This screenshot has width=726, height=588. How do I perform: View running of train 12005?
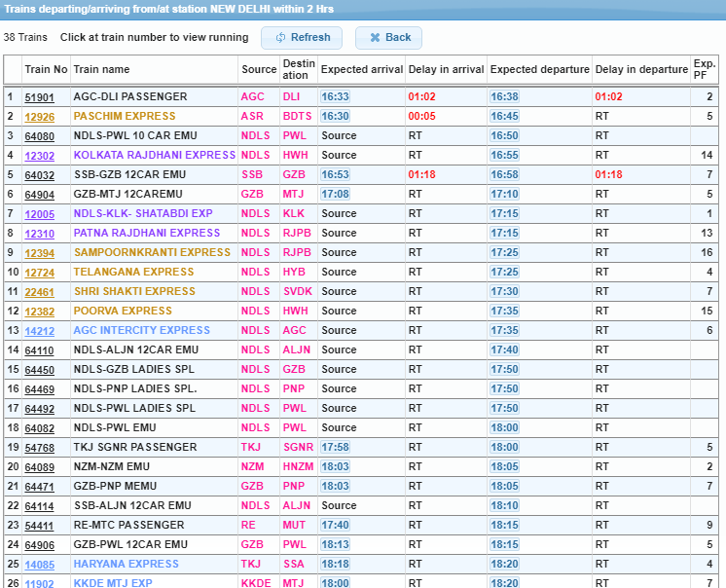pos(39,214)
